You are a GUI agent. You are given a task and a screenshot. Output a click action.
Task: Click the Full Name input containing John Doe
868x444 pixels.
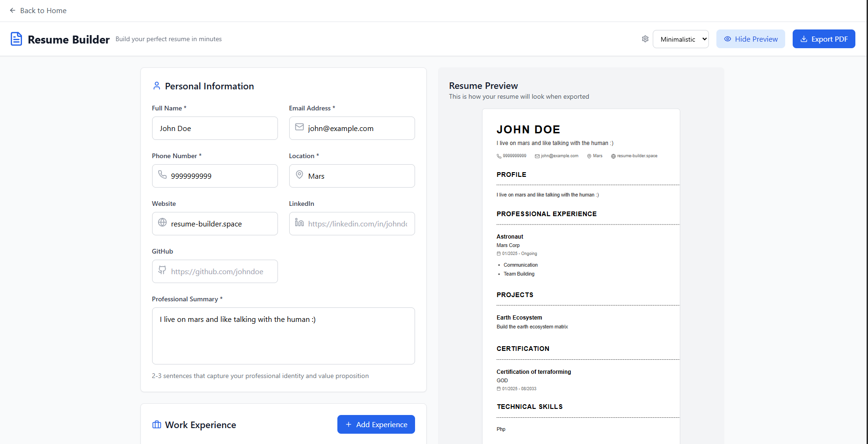214,128
